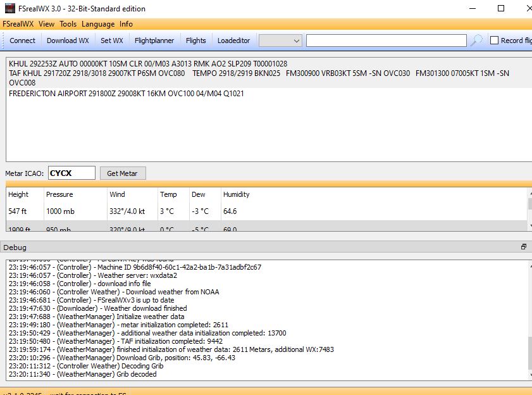532x395 pixels.
Task: Open Flights from the toolbar
Action: pos(195,41)
